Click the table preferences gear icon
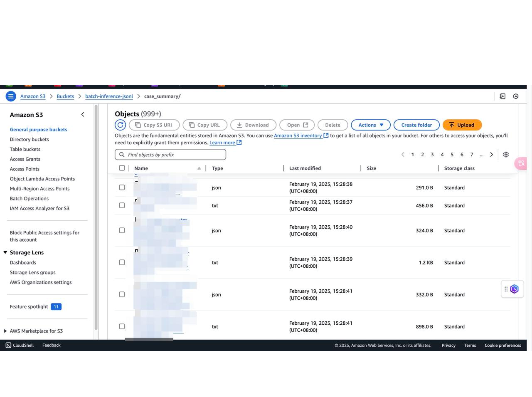 [x=506, y=155]
